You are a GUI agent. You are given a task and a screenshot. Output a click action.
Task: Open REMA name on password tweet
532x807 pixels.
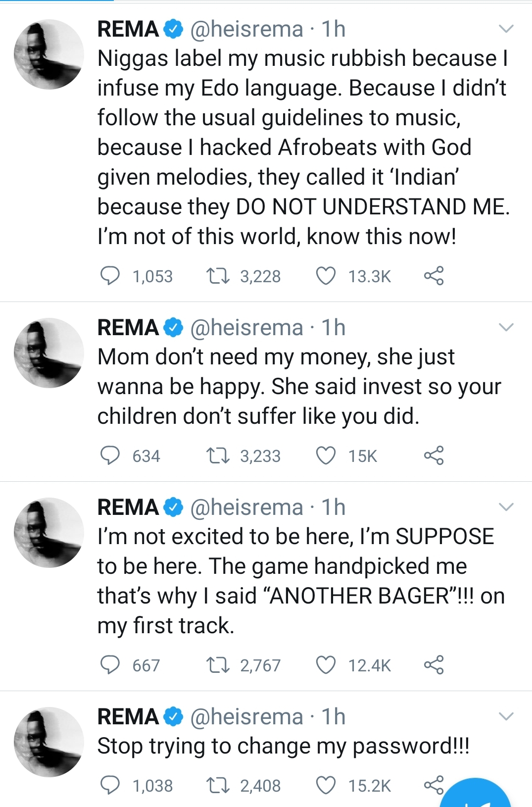coord(128,716)
